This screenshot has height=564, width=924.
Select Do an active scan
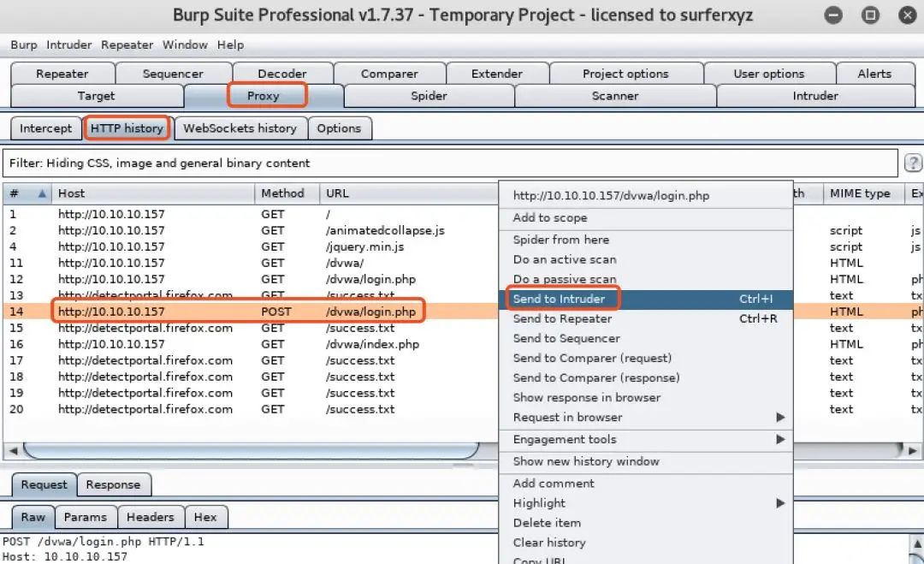645,259
